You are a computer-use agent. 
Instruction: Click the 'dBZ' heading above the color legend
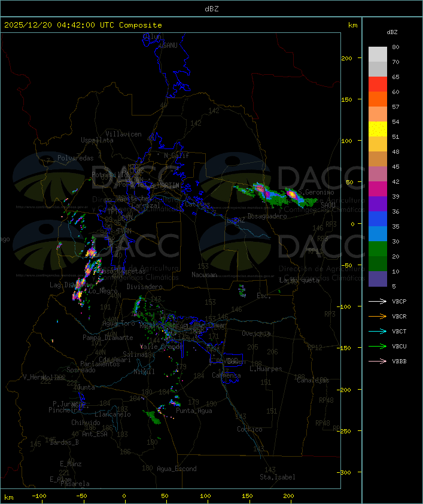click(x=392, y=32)
